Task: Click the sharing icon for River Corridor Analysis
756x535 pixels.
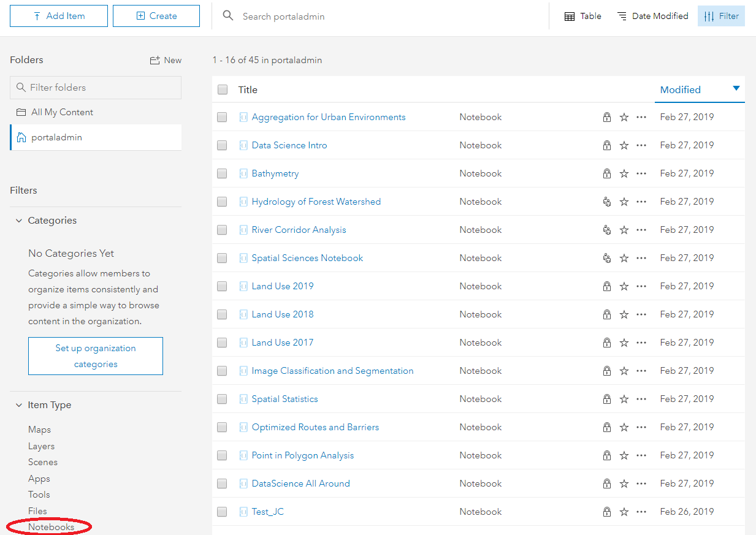Action: click(x=607, y=230)
